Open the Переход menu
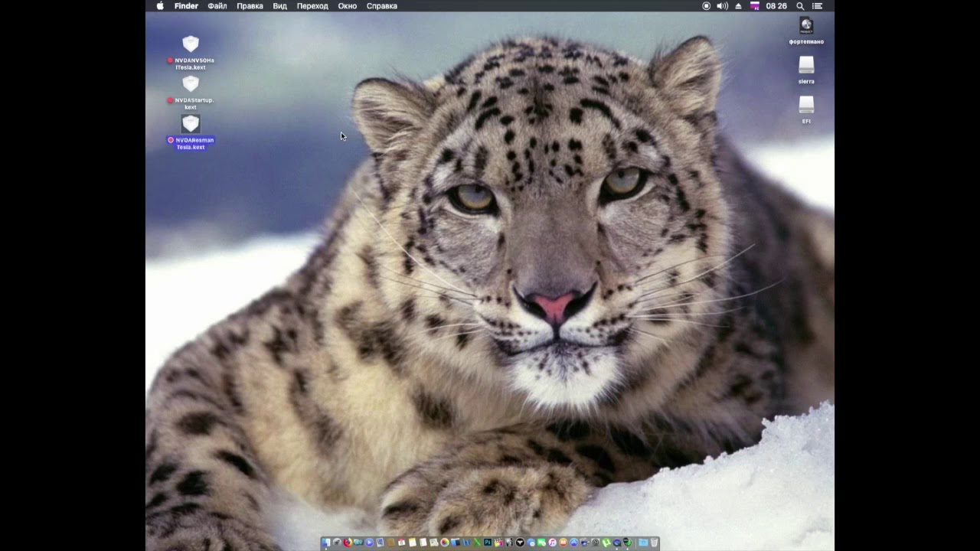This screenshot has width=980, height=551. tap(312, 6)
